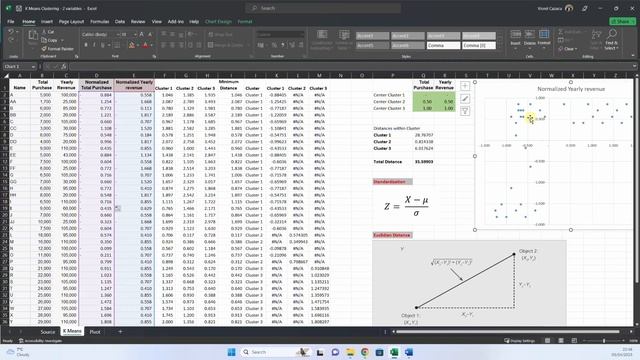Click the horizontal scrollbar

[x=508, y=332]
